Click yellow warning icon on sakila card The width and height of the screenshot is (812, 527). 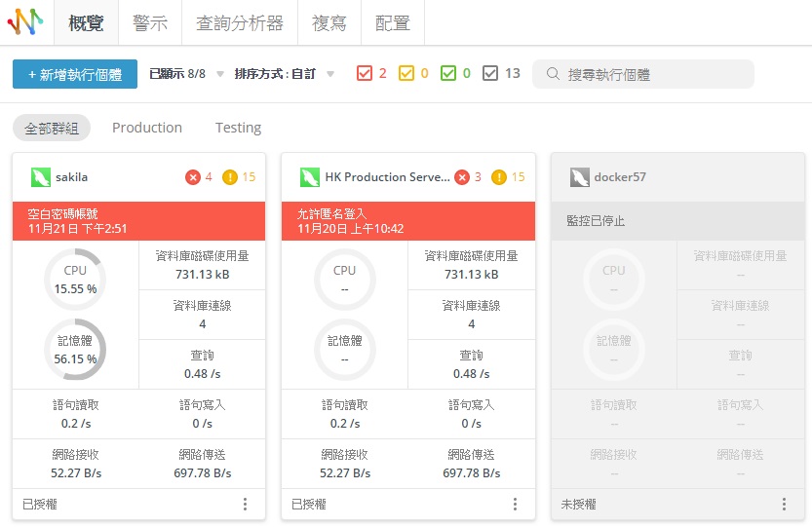coord(230,177)
